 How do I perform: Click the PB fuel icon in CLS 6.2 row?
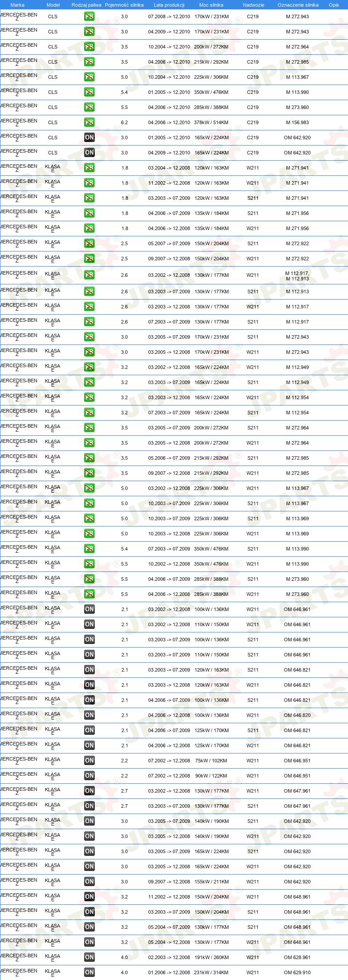(89, 122)
